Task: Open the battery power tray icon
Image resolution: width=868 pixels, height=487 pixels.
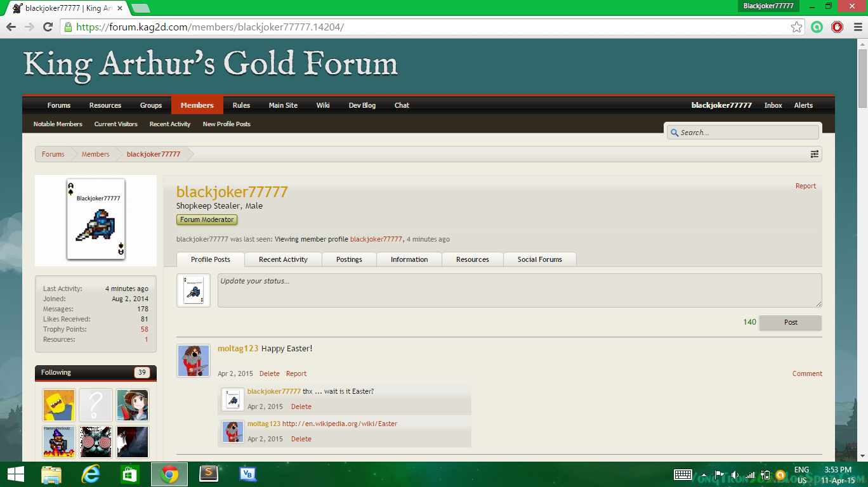Action: (765, 474)
